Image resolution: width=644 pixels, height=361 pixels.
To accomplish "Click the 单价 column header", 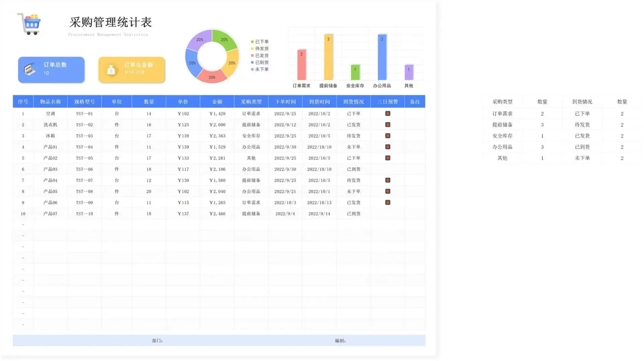I will point(183,102).
